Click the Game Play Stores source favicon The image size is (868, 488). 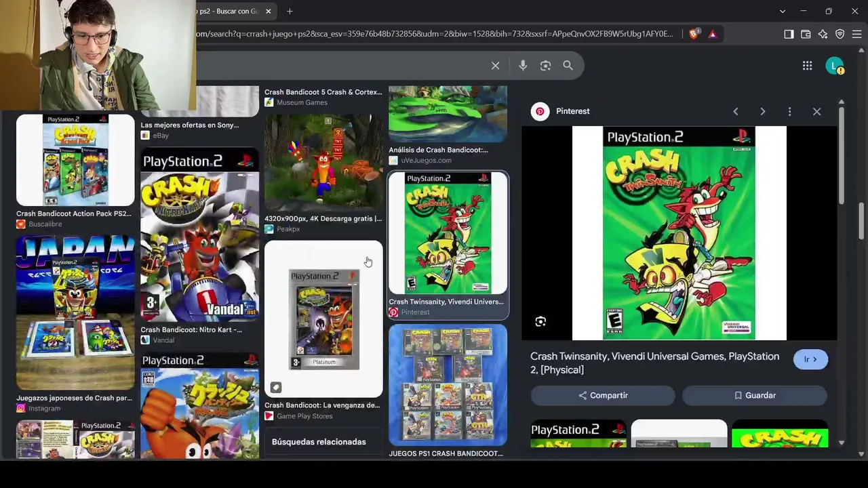pyautogui.click(x=269, y=416)
